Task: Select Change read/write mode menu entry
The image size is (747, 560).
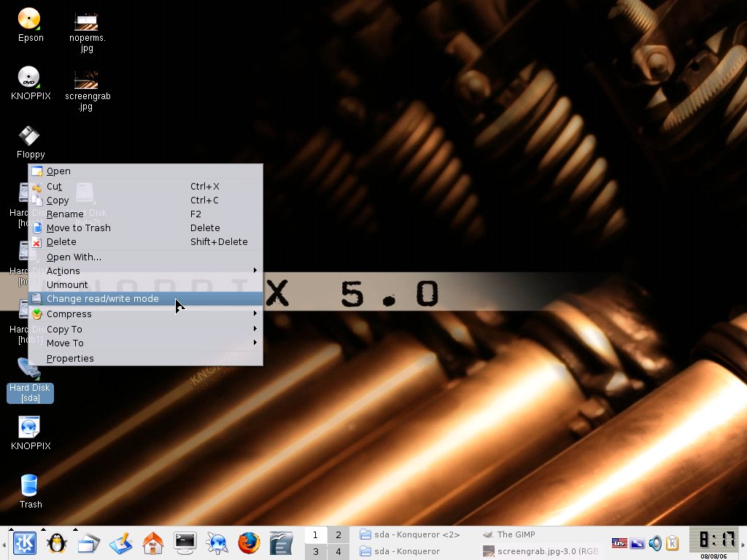Action: pyautogui.click(x=103, y=299)
